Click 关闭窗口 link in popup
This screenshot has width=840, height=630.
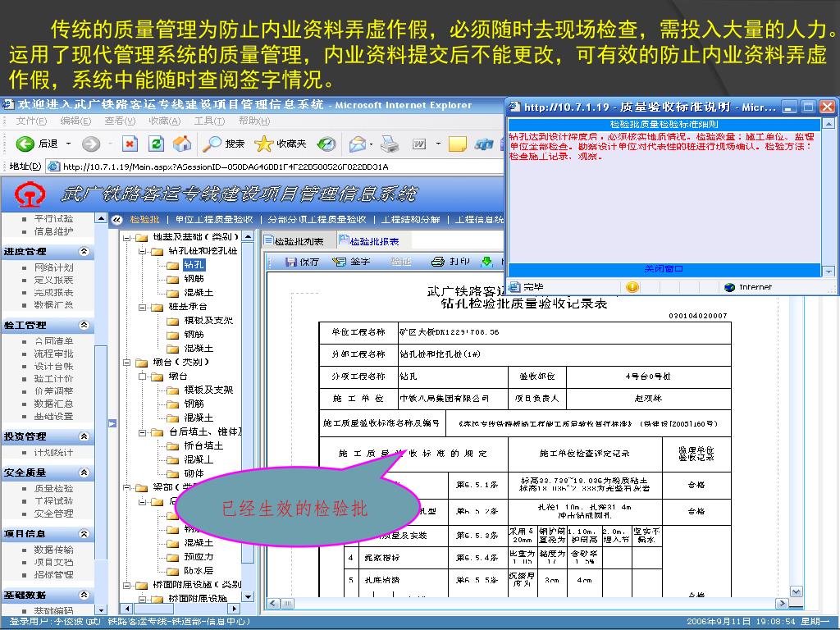pos(663,269)
